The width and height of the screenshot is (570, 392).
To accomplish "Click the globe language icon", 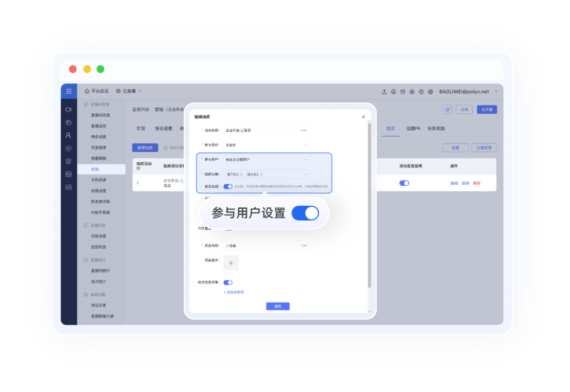I will click(x=431, y=92).
